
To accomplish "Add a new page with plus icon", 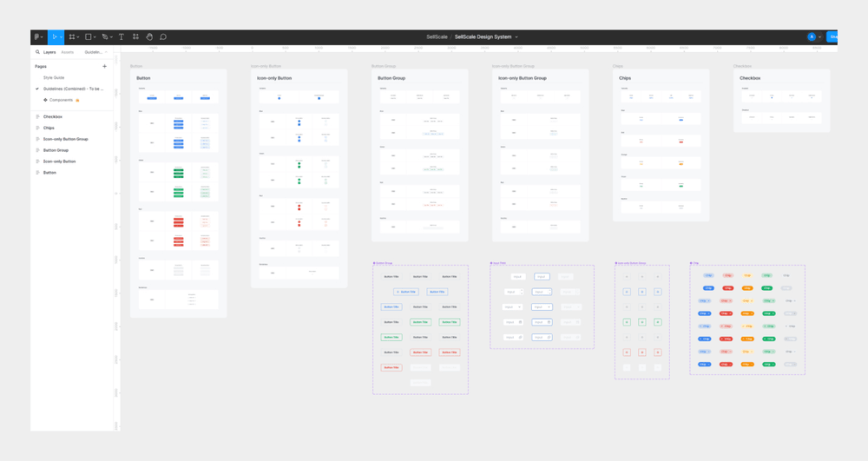I will coord(105,66).
